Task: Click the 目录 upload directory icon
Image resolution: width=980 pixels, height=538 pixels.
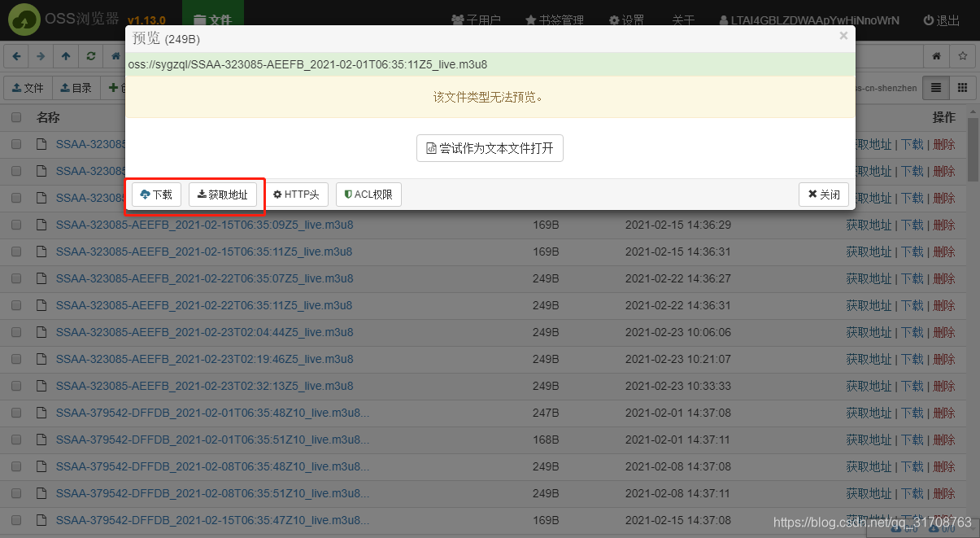Action: [76, 87]
